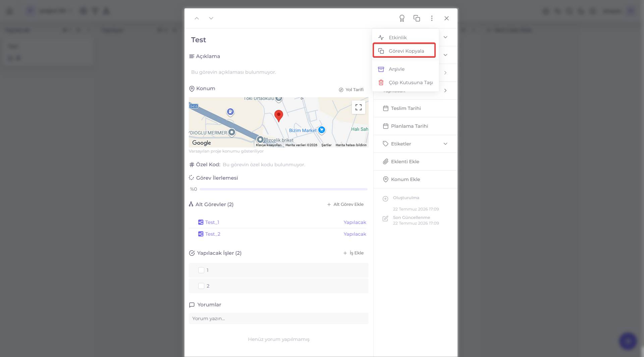The width and height of the screenshot is (644, 357).
Task: Click Harita hatası bildirin link
Action: click(x=351, y=145)
